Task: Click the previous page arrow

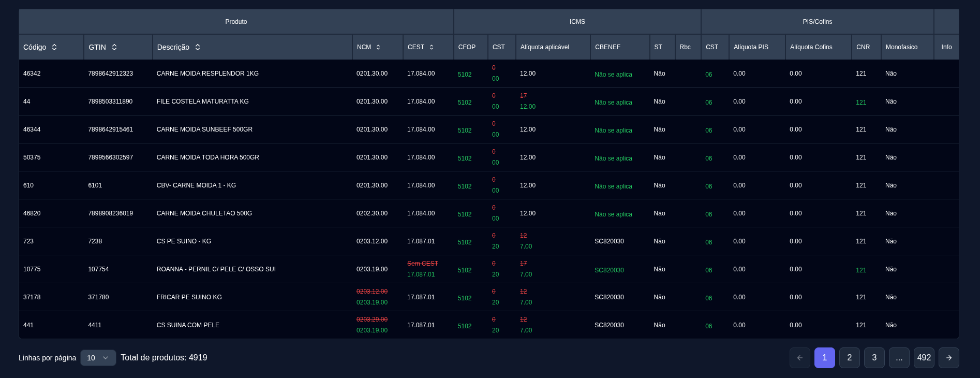Action: (x=799, y=358)
